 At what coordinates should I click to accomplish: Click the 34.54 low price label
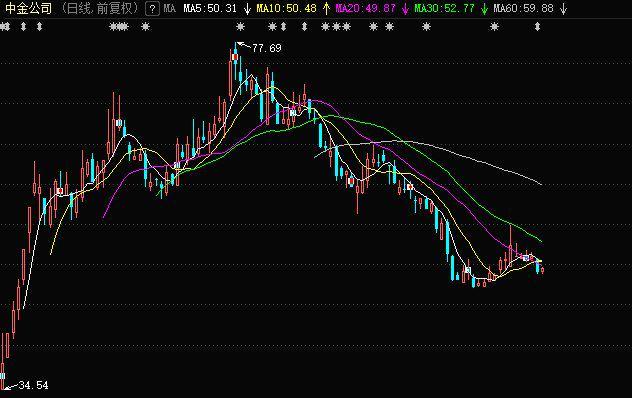pyautogui.click(x=33, y=385)
